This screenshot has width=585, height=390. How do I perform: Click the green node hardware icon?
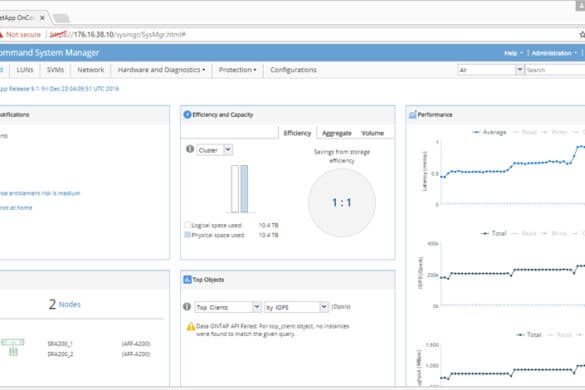coord(13,346)
